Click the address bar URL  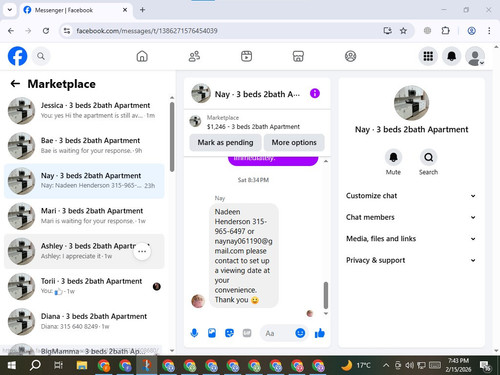point(147,31)
